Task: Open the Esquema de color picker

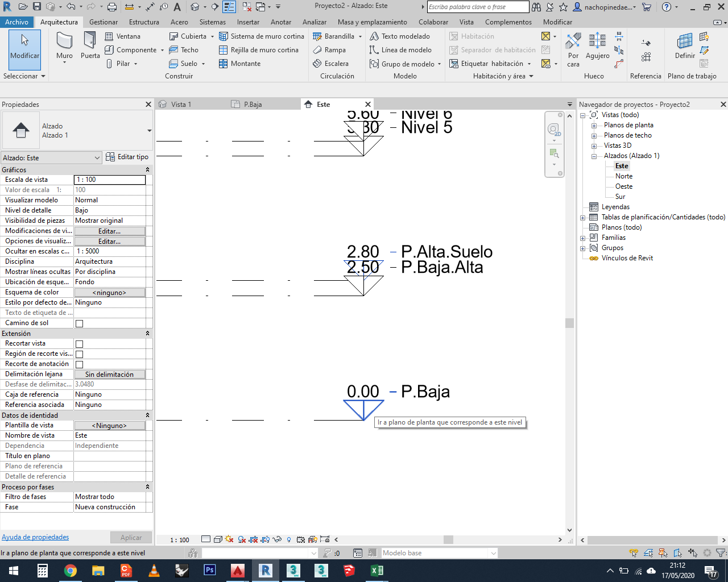Action: click(x=110, y=292)
